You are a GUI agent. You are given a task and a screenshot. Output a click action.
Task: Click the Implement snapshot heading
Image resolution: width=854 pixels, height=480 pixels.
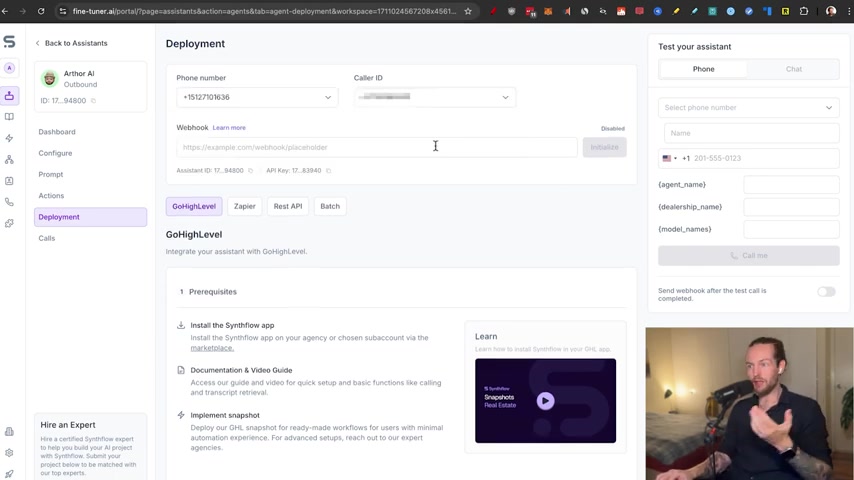click(225, 415)
